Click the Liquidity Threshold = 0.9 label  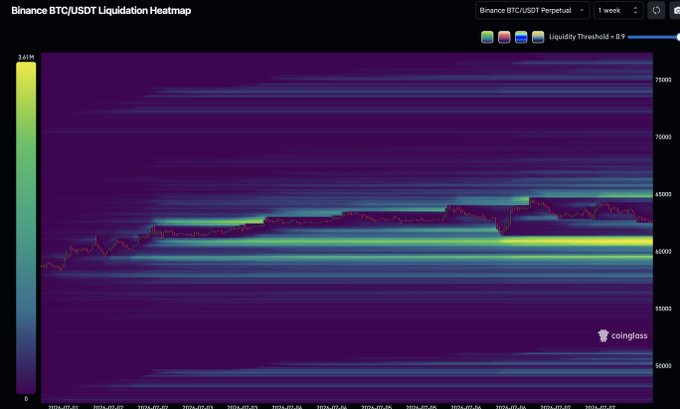[x=587, y=37]
